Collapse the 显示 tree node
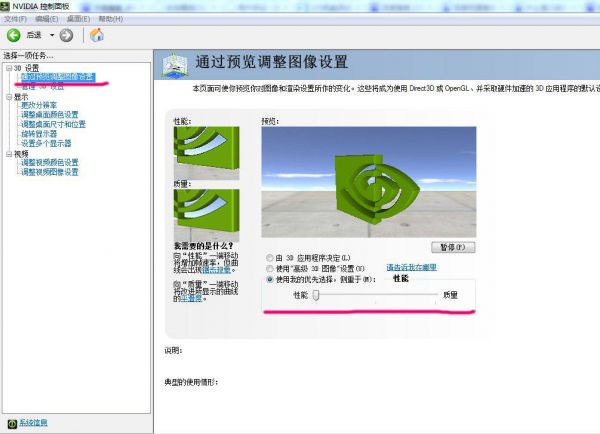This screenshot has width=600, height=434. (x=8, y=97)
